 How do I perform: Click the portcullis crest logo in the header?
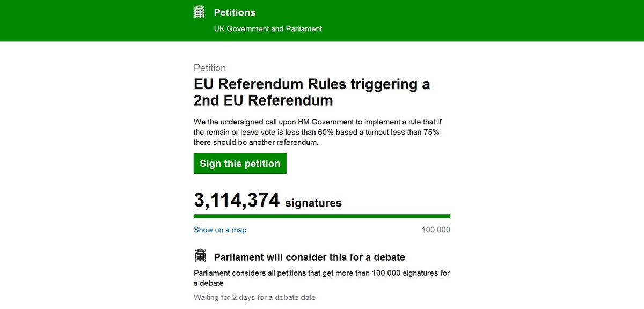(199, 12)
